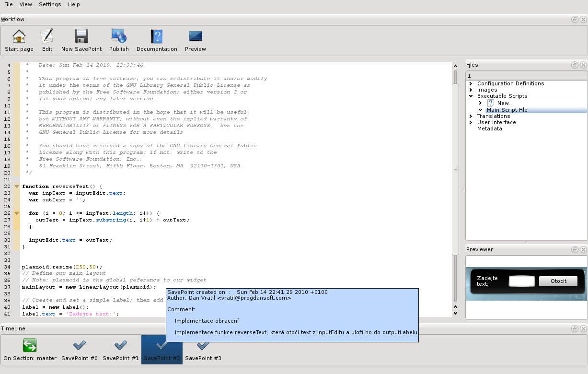Select SavePoint #1 in the TimeLine
Image resolution: width=588 pixels, height=374 pixels.
coord(121,350)
